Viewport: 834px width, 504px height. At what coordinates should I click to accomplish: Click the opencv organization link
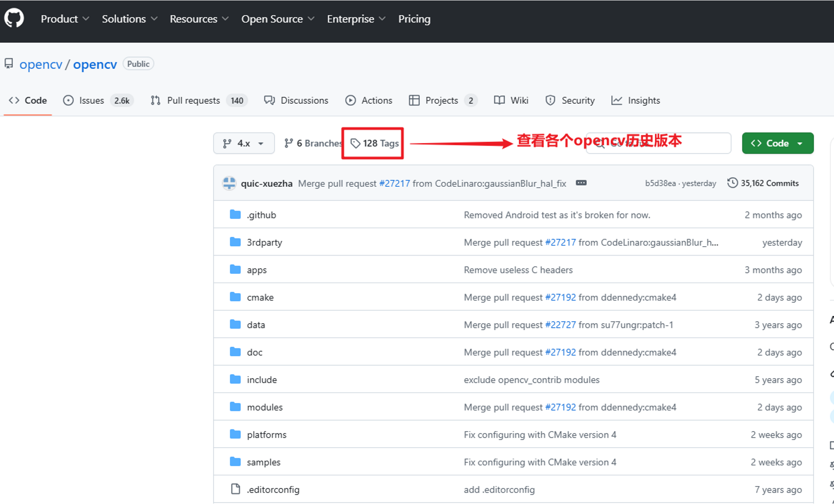click(41, 64)
